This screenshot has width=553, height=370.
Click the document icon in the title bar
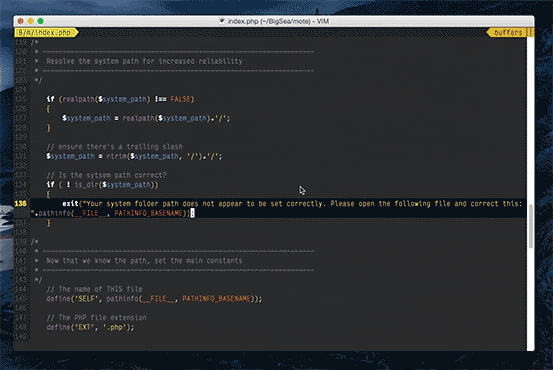click(x=222, y=21)
